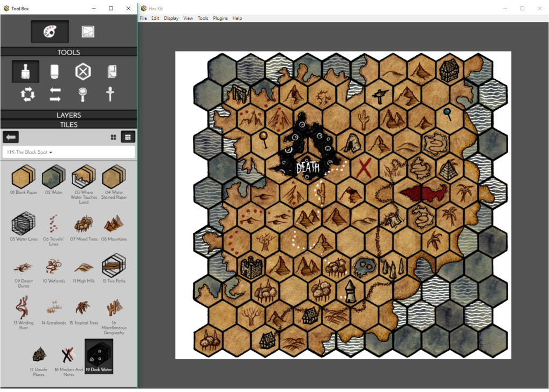Viewport: 549px width, 392px height.
Task: Open the Plugins menu
Action: (220, 18)
